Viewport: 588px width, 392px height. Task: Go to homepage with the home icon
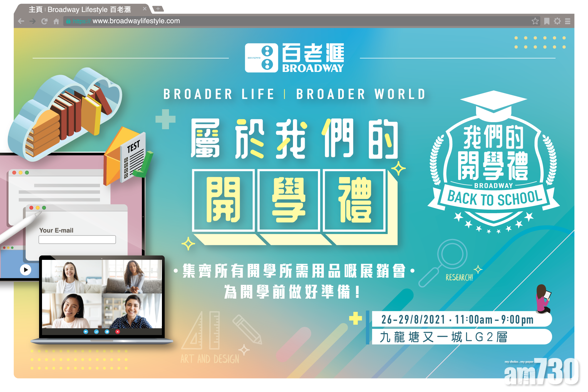tap(56, 21)
